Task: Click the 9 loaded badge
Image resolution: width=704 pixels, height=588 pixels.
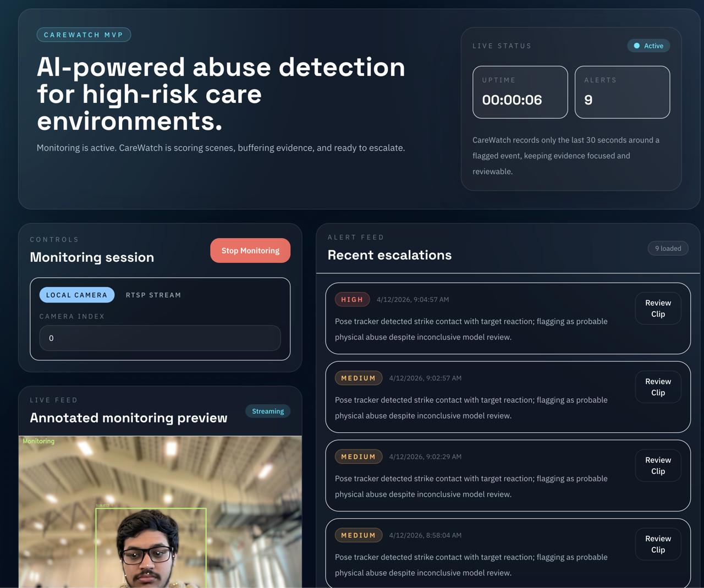Action: click(668, 249)
